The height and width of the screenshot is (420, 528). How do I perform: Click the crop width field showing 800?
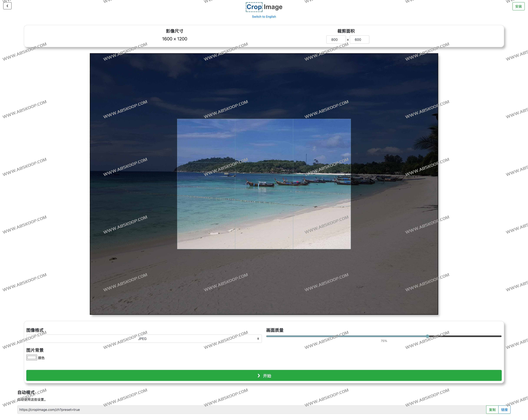pyautogui.click(x=336, y=40)
